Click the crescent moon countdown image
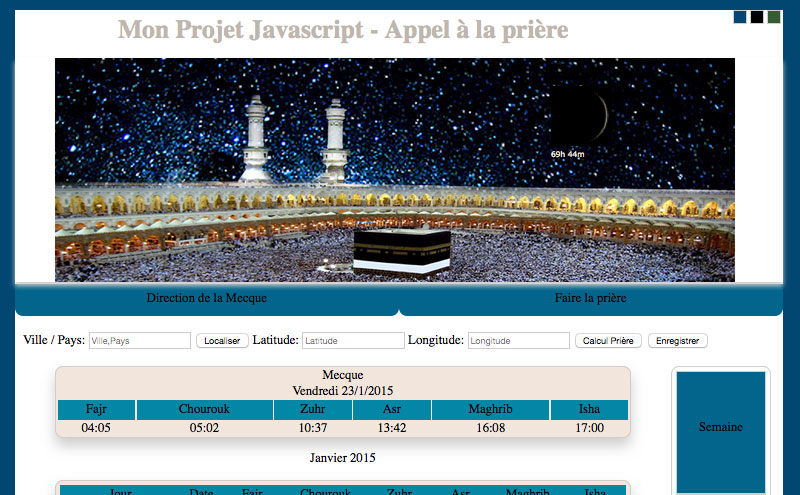 tap(580, 116)
